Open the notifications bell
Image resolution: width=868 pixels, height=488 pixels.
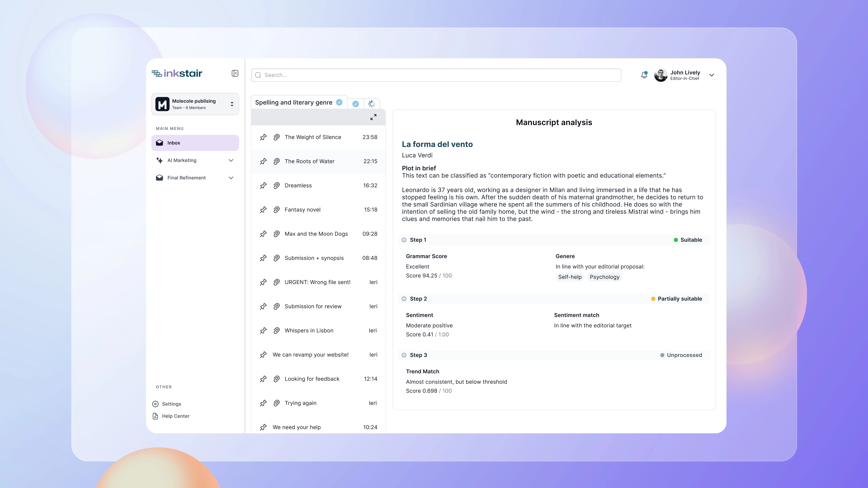click(x=644, y=75)
